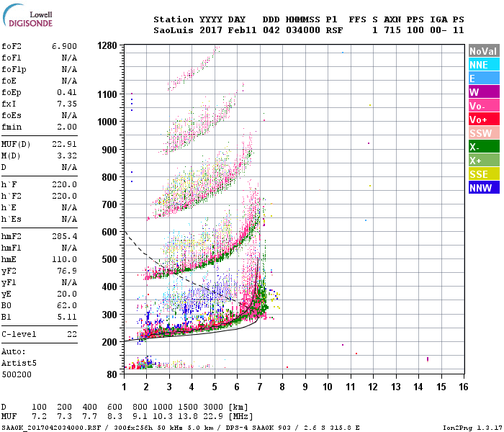Click the DDD value 042
Screen dimensions: 504x432
coord(271,30)
